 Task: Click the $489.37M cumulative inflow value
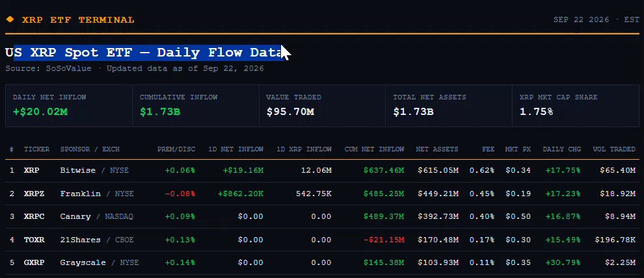click(384, 216)
